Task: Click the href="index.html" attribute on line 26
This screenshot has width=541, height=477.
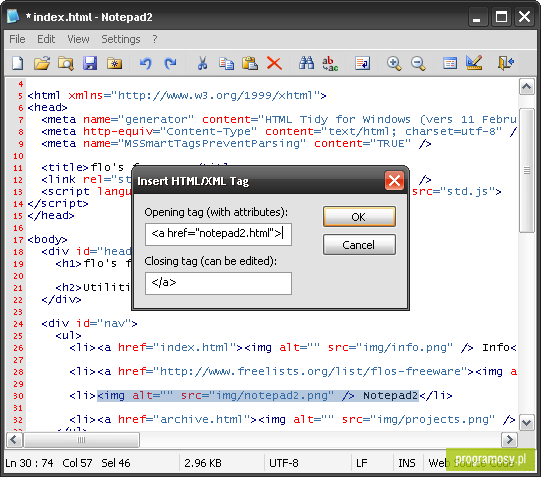Action: (x=177, y=347)
